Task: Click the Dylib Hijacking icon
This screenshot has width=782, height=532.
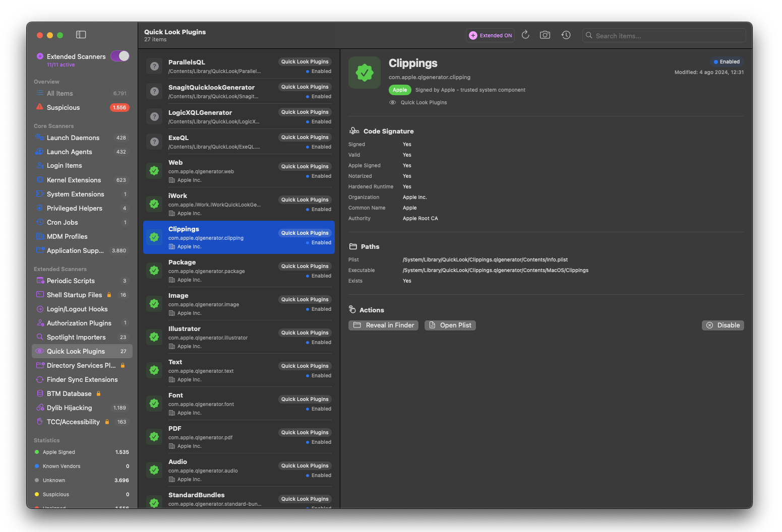Action: pyautogui.click(x=39, y=408)
